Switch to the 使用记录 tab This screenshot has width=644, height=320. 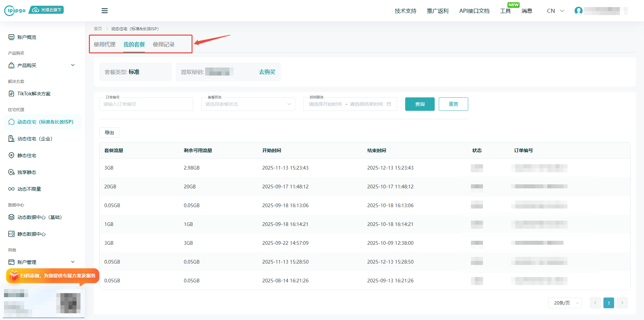click(164, 44)
